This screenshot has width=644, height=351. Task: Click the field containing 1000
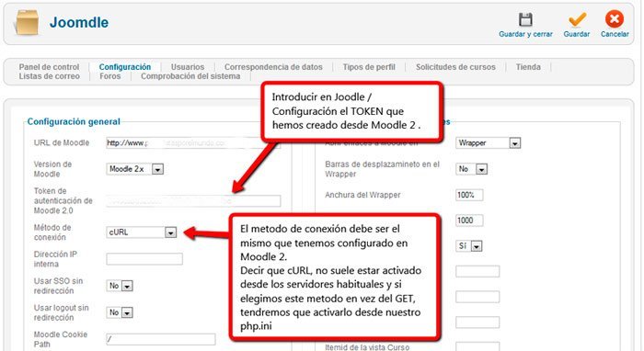(x=469, y=221)
